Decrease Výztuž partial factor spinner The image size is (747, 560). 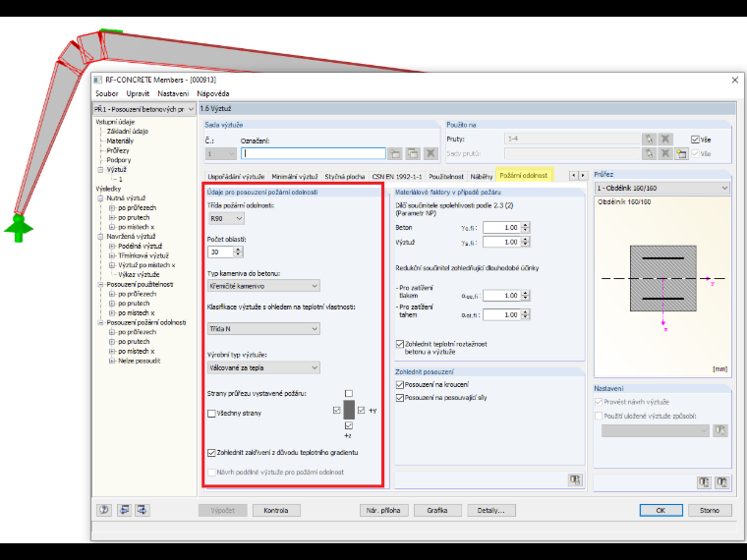point(526,245)
